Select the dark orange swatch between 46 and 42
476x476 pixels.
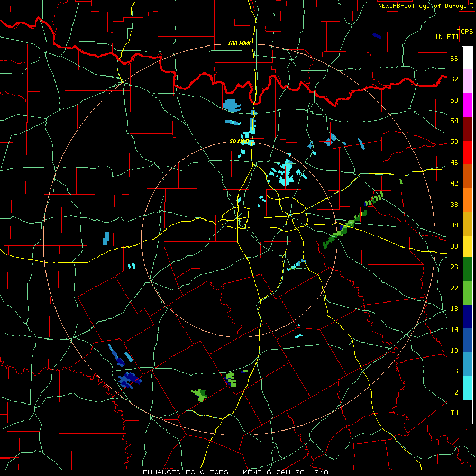click(467, 176)
